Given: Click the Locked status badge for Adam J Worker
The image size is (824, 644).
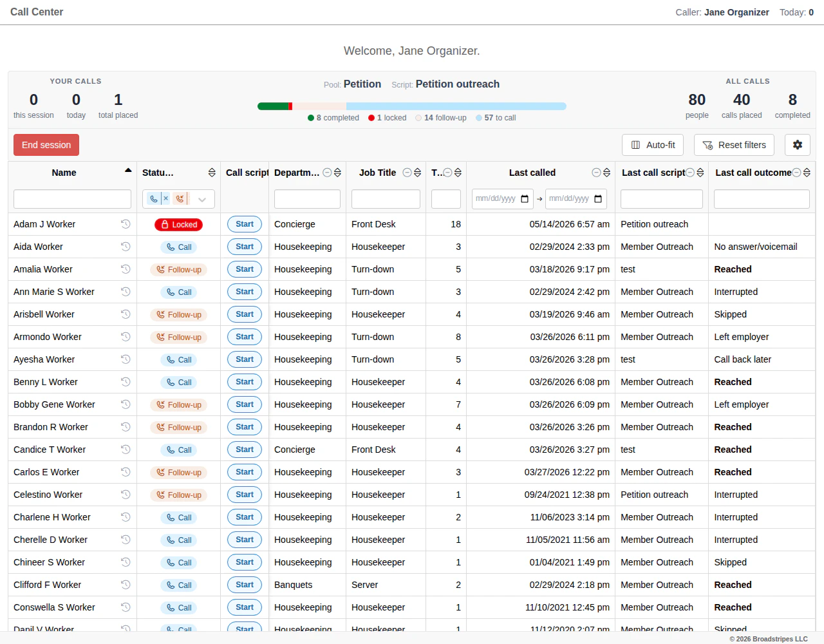Looking at the screenshot, I should (178, 225).
